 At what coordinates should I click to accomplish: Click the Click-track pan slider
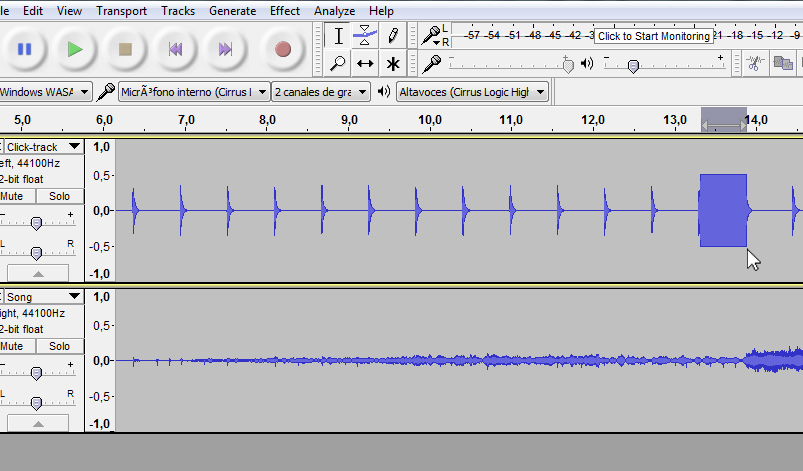click(36, 253)
